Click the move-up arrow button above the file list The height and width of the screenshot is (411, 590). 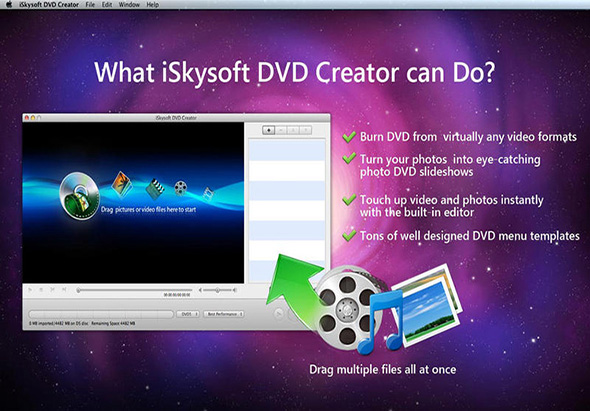(293, 130)
